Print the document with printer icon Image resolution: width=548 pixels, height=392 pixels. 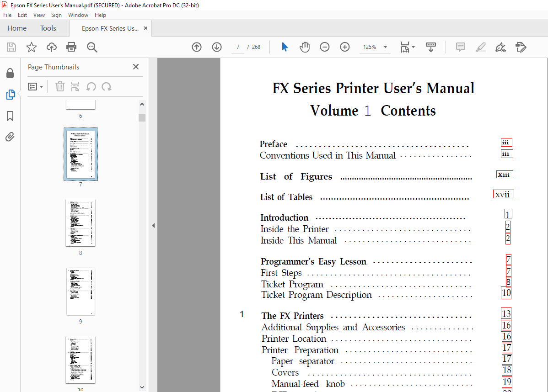pyautogui.click(x=71, y=47)
